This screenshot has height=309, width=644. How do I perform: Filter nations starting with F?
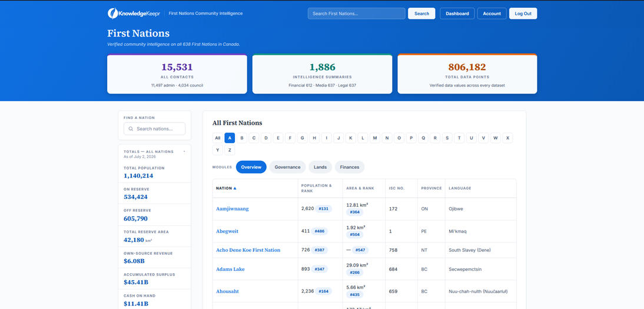point(290,138)
